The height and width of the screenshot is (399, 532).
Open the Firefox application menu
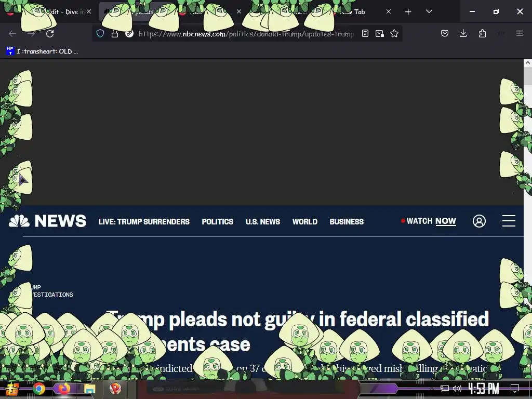pos(520,33)
